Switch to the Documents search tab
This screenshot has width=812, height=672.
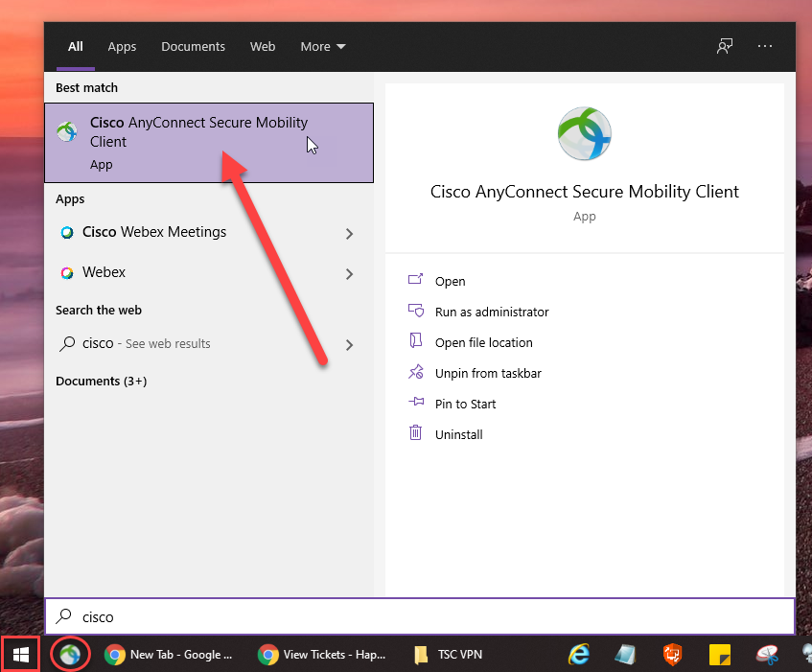pyautogui.click(x=193, y=46)
